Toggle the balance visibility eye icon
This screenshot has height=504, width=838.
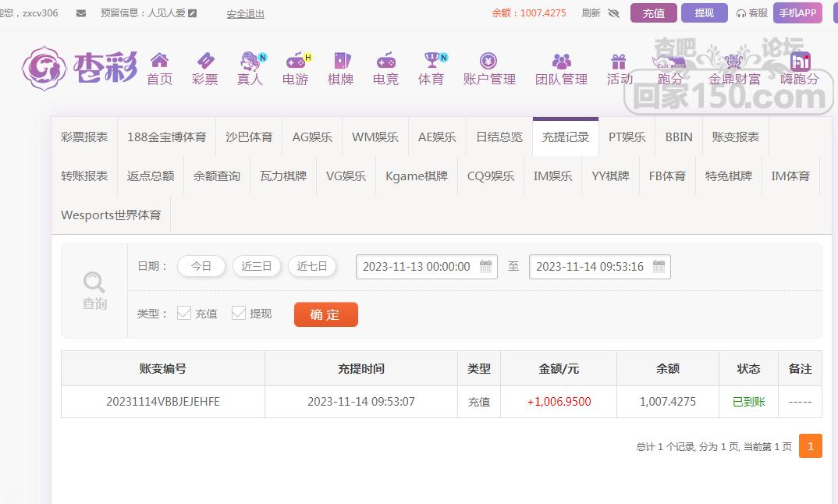(x=613, y=13)
